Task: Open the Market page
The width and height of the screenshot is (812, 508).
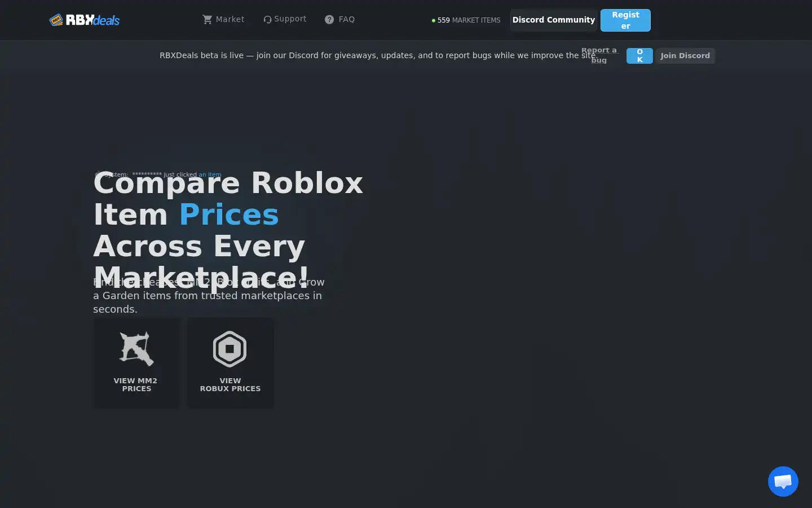Action: click(x=223, y=19)
